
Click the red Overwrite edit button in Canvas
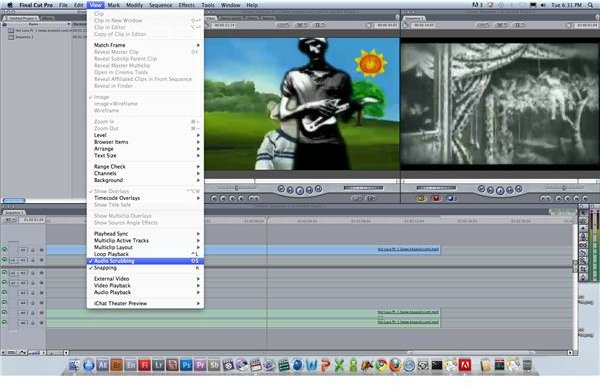[x=436, y=198]
